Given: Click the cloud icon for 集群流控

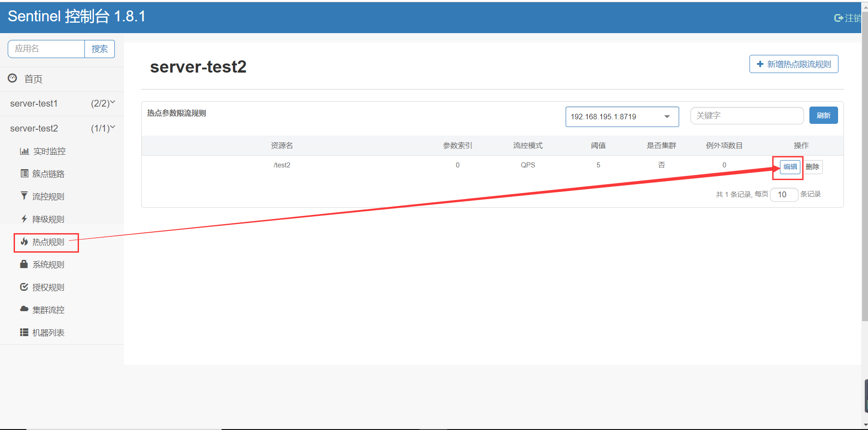Looking at the screenshot, I should [24, 309].
